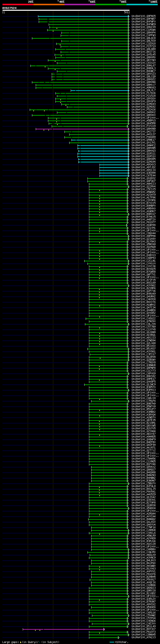Click the red 20% identity legend segment

pos(18,4)
